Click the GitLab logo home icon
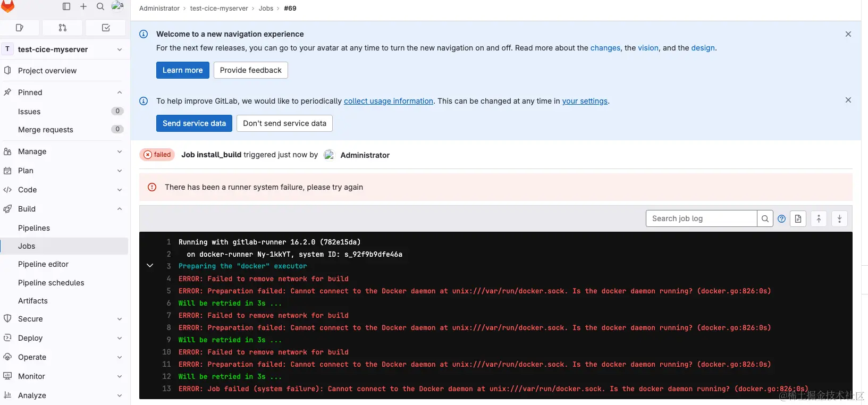This screenshot has width=868, height=405. coord(7,6)
